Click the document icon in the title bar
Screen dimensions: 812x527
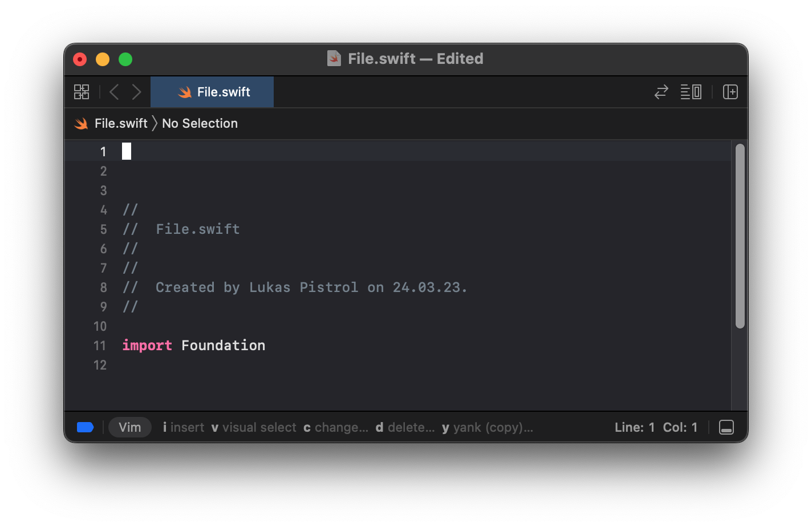(x=334, y=58)
